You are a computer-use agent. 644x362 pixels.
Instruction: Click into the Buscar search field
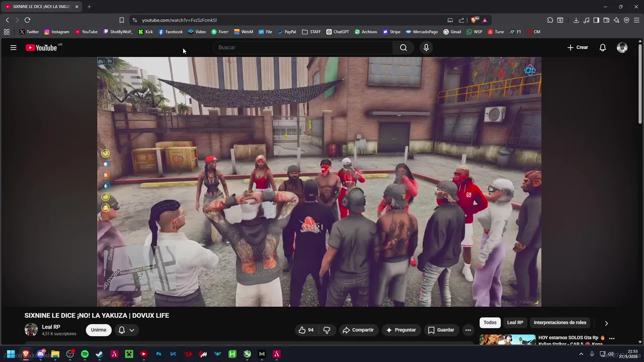(x=303, y=47)
